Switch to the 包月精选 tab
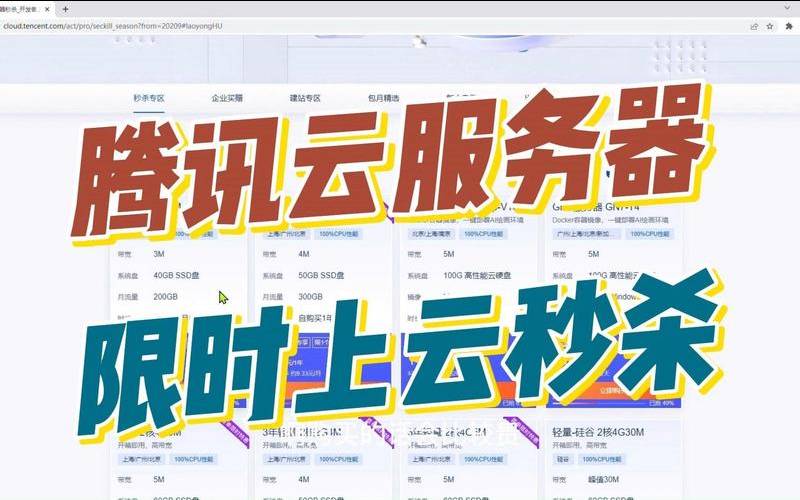800x500 pixels. [x=383, y=98]
